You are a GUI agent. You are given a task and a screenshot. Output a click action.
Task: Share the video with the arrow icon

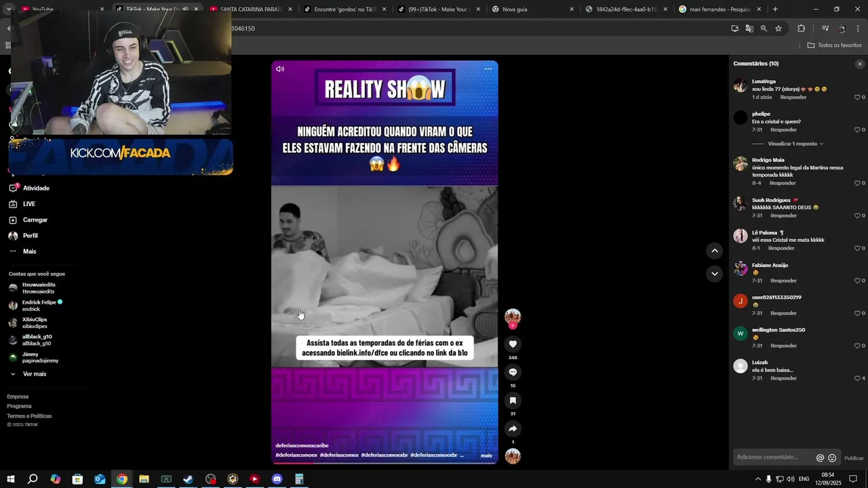[513, 428]
